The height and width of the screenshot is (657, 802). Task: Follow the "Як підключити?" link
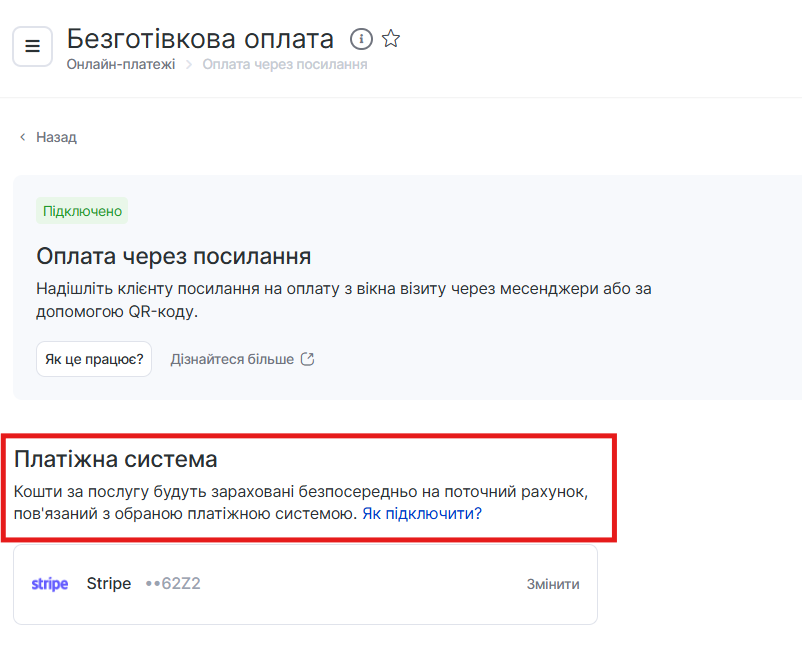click(x=422, y=513)
